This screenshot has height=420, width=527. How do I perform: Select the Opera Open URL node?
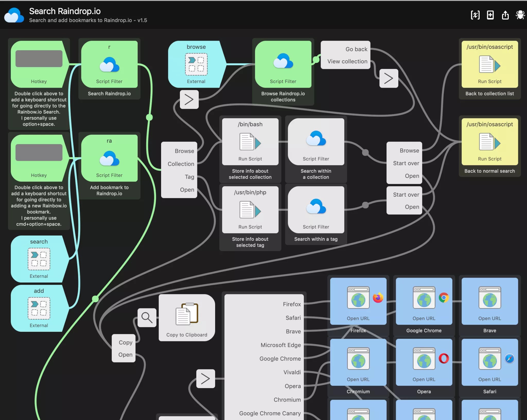click(x=424, y=362)
